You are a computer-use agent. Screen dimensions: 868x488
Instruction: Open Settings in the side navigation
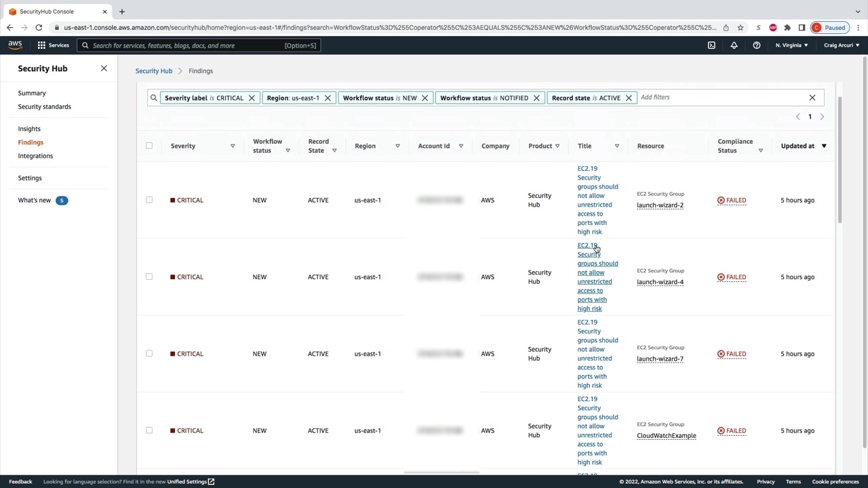click(x=30, y=178)
